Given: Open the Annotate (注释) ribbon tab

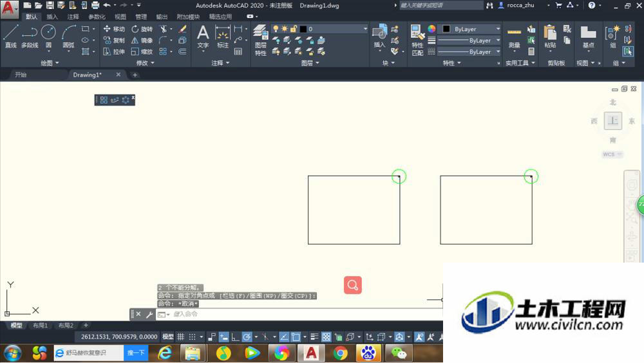Looking at the screenshot, I should point(73,17).
